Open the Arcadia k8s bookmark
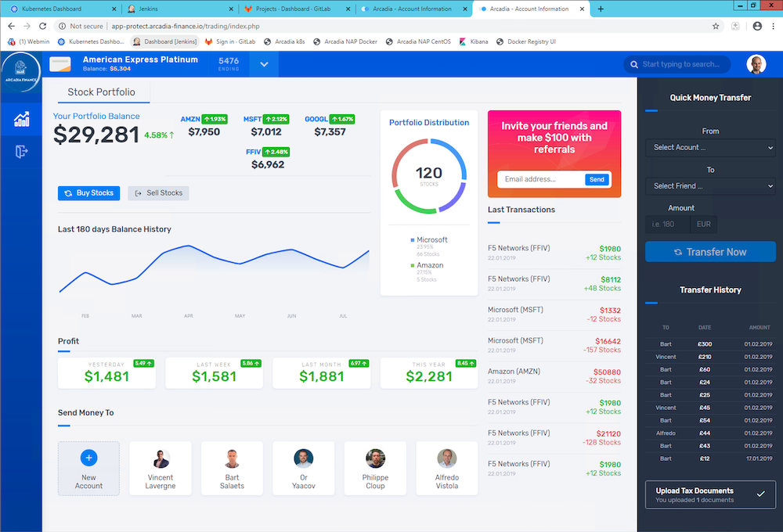783x532 pixels. (284, 41)
